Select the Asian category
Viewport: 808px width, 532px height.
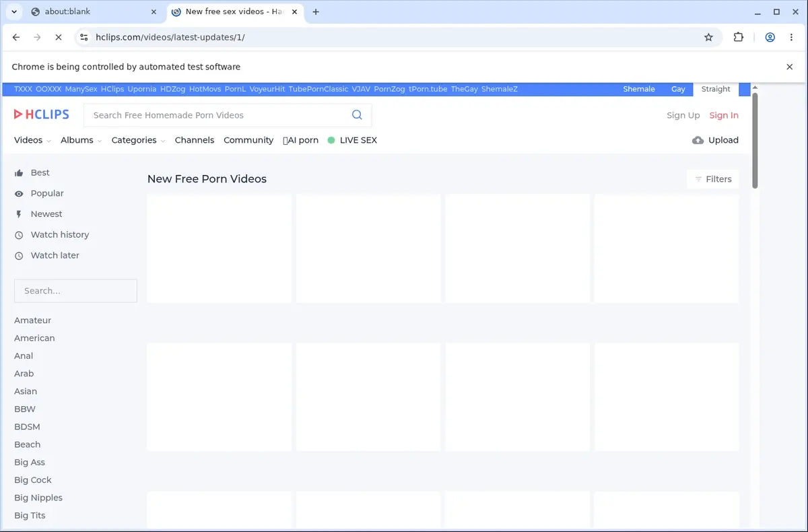26,391
